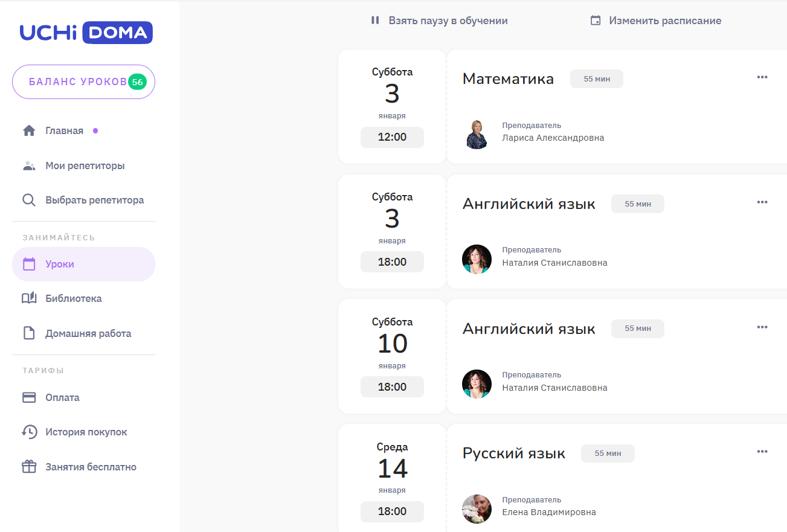787x532 pixels.
Task: Open Мои репетиторы from the sidebar
Action: [x=85, y=165]
